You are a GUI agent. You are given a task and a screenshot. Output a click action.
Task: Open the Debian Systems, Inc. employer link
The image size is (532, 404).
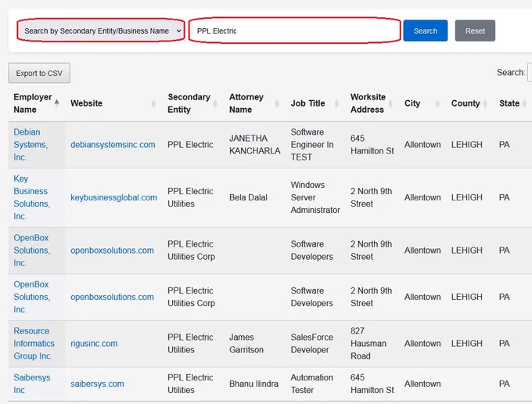tap(31, 145)
